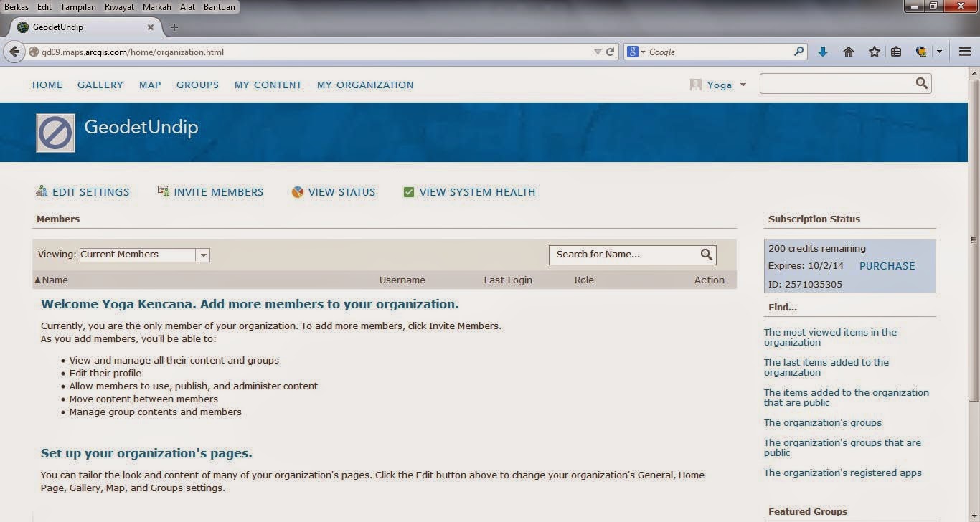
Task: Open The organization's groups link
Action: click(822, 422)
